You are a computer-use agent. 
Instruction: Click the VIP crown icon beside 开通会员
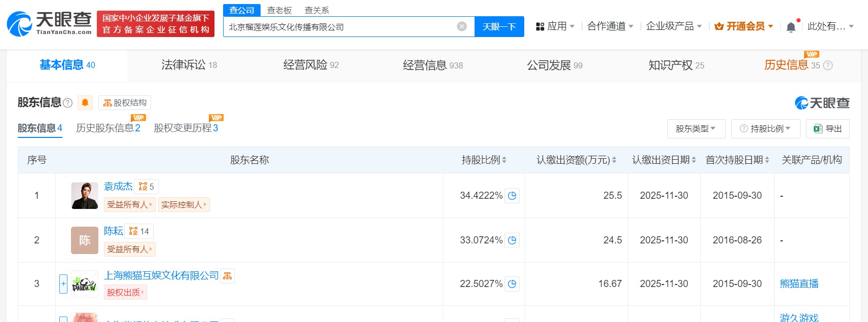719,26
